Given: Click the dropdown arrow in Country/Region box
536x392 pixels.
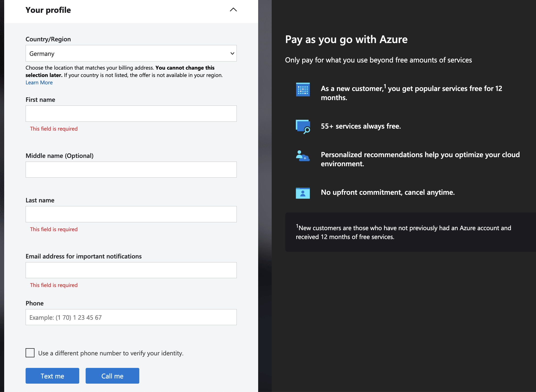Looking at the screenshot, I should click(x=232, y=53).
